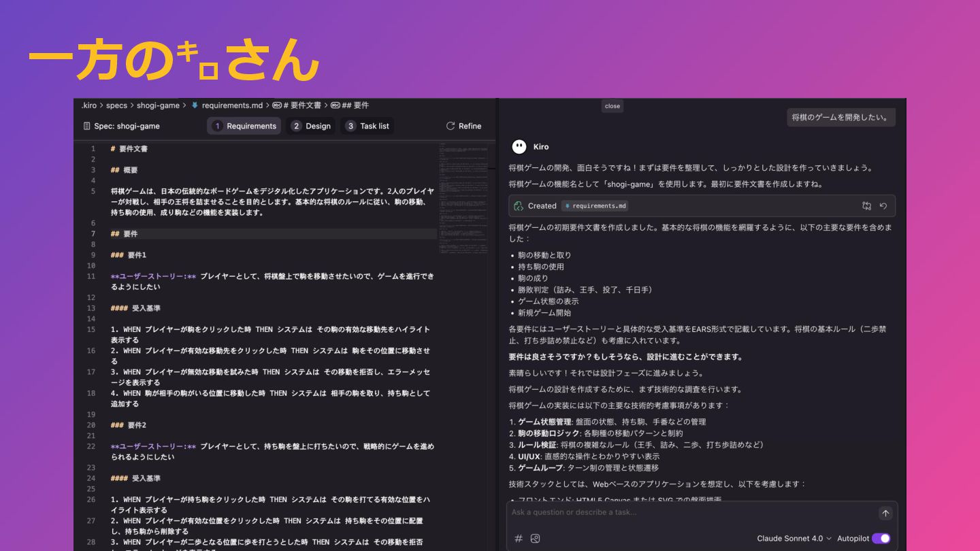
Task: Click the '#### 受入基準' heading on line 24
Action: tap(135, 478)
